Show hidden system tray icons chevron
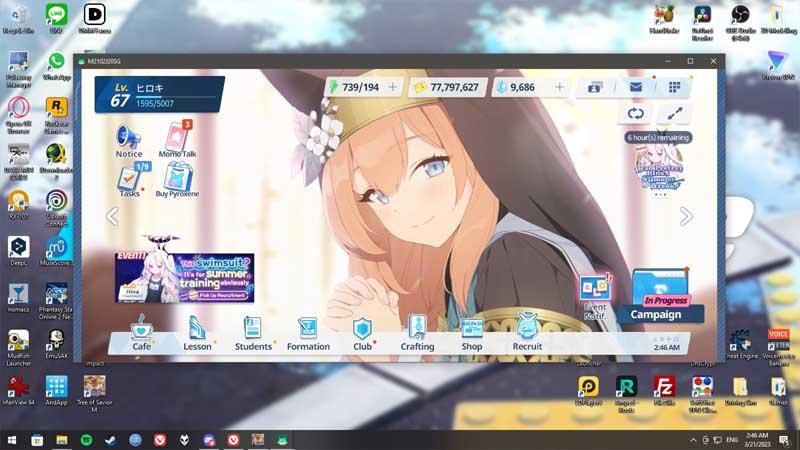The height and width of the screenshot is (450, 800). point(693,440)
